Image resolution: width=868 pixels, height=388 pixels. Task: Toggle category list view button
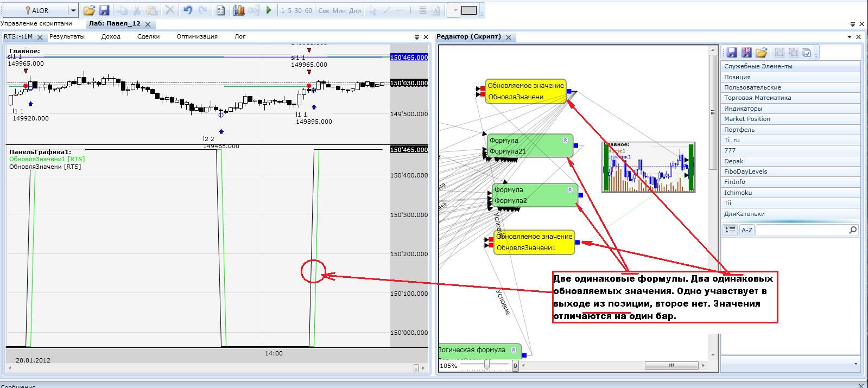tap(731, 230)
